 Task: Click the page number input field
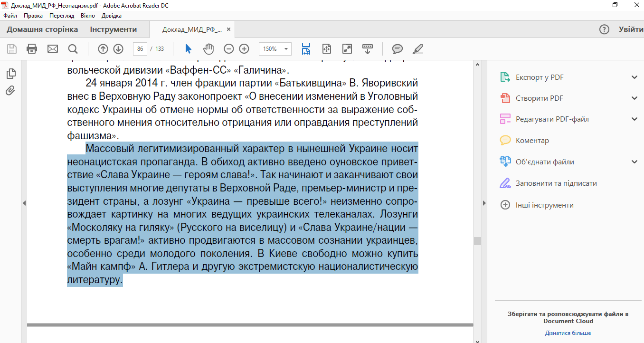[x=140, y=49]
